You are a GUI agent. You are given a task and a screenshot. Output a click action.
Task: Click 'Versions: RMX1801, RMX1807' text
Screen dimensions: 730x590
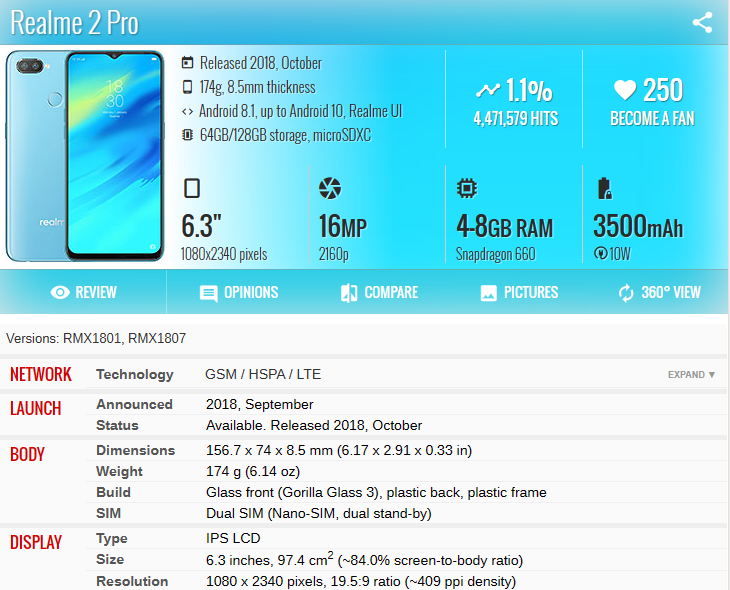96,338
